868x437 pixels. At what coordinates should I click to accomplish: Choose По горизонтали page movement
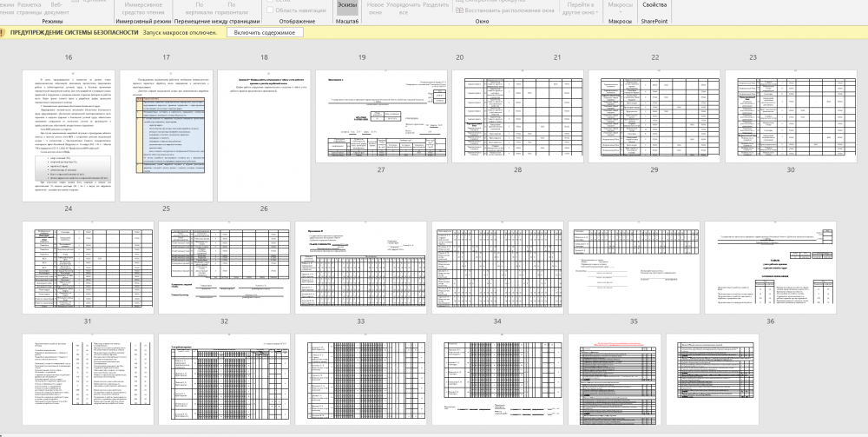pyautogui.click(x=232, y=8)
